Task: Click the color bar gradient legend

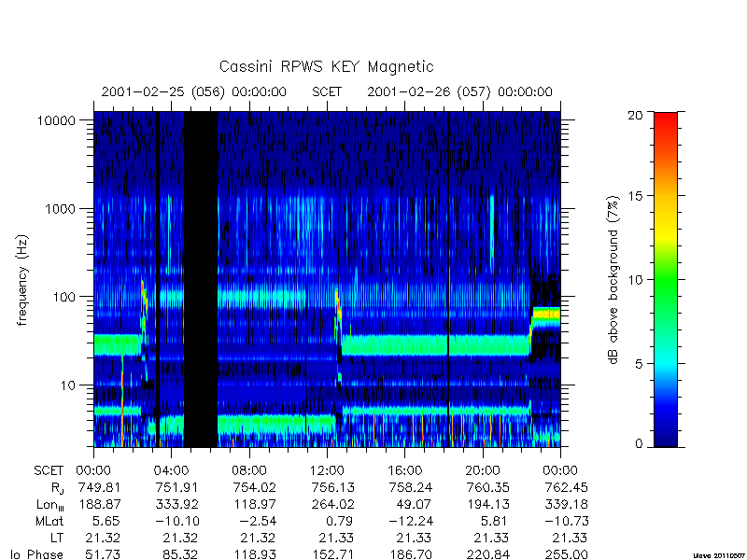Action: 666,279
